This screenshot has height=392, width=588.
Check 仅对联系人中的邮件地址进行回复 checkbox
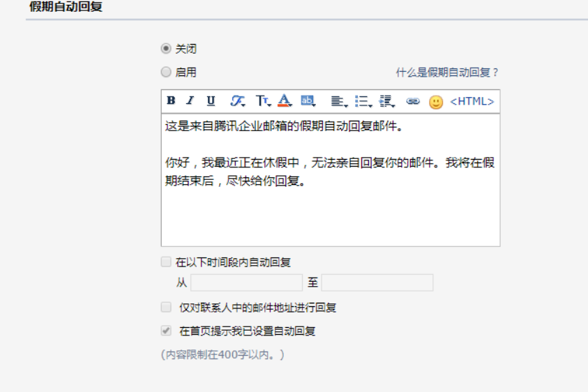point(166,307)
